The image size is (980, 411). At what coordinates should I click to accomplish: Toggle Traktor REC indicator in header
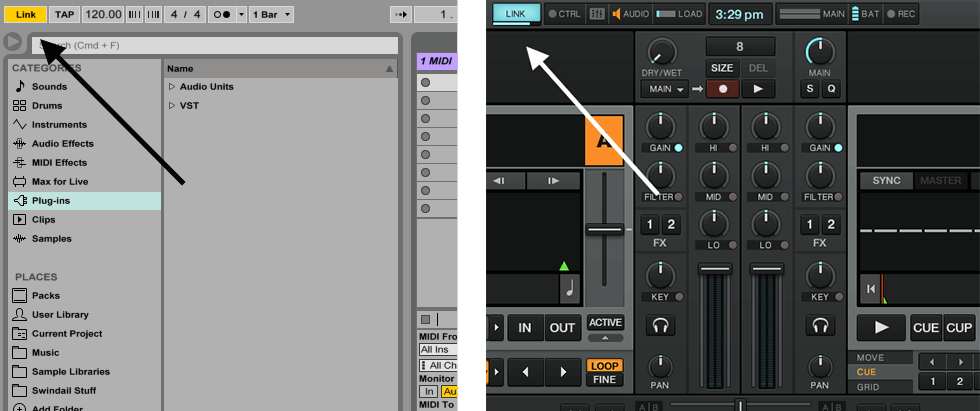[x=901, y=14]
